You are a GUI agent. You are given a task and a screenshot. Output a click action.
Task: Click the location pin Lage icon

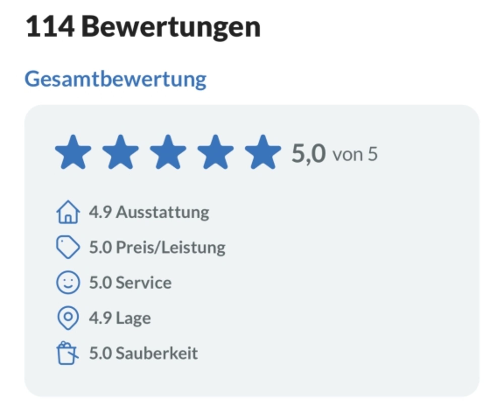tap(68, 318)
